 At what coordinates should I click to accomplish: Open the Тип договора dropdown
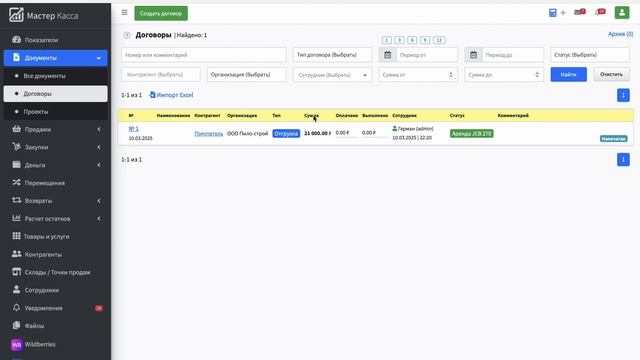332,55
